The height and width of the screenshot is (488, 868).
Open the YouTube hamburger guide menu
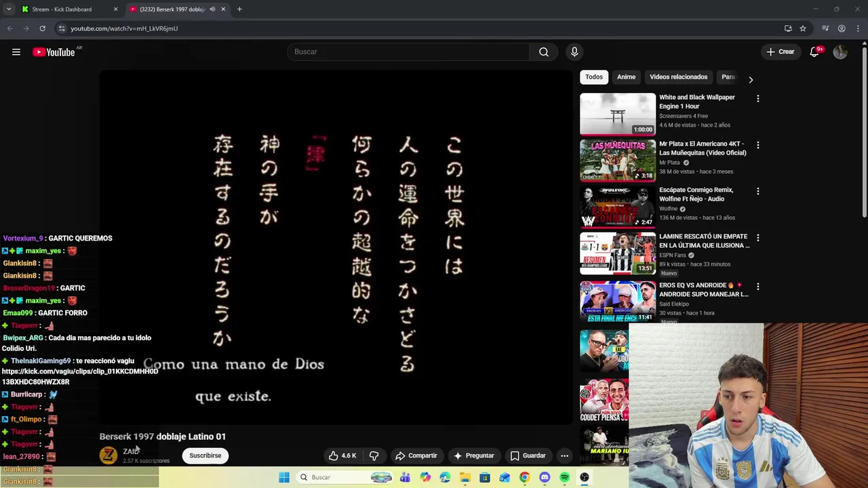pyautogui.click(x=16, y=52)
